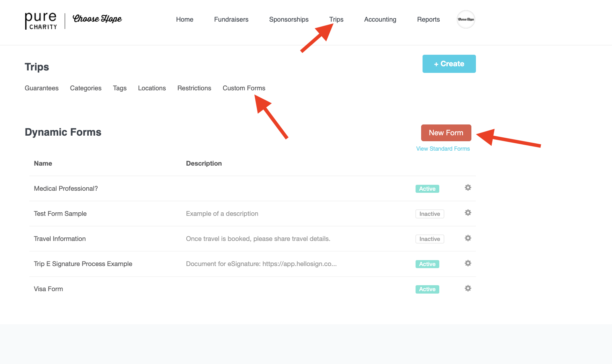The image size is (612, 364).
Task: Select the Guarantees sub-tab
Action: [42, 88]
